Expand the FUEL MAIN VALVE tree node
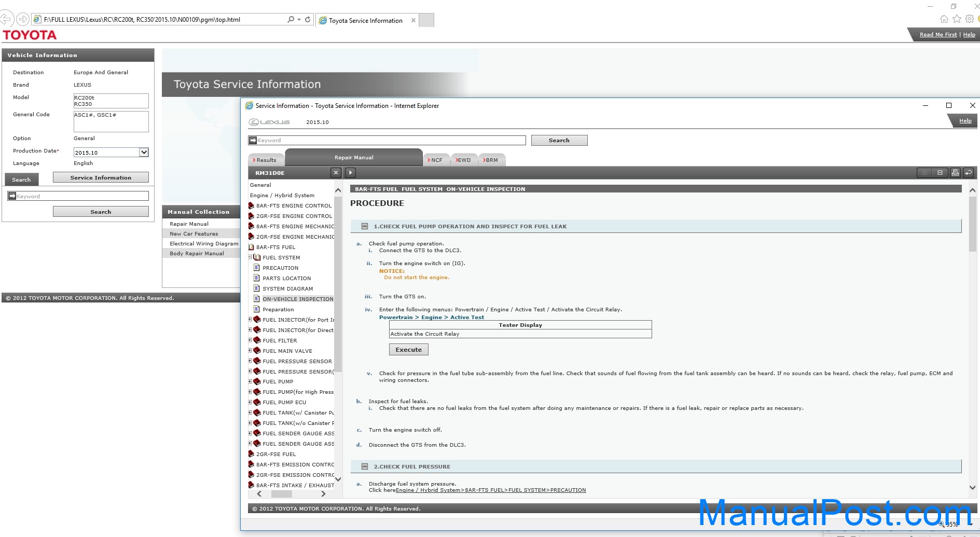Image resolution: width=980 pixels, height=537 pixels. click(250, 351)
